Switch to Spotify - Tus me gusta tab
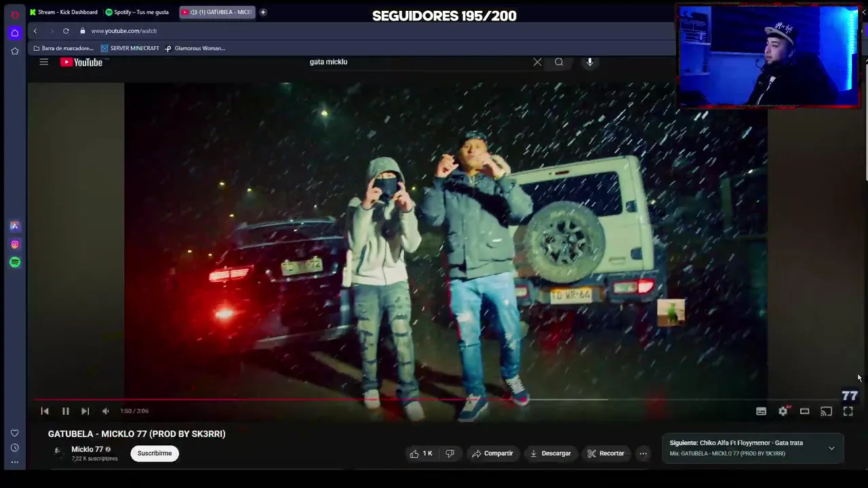 [x=137, y=12]
